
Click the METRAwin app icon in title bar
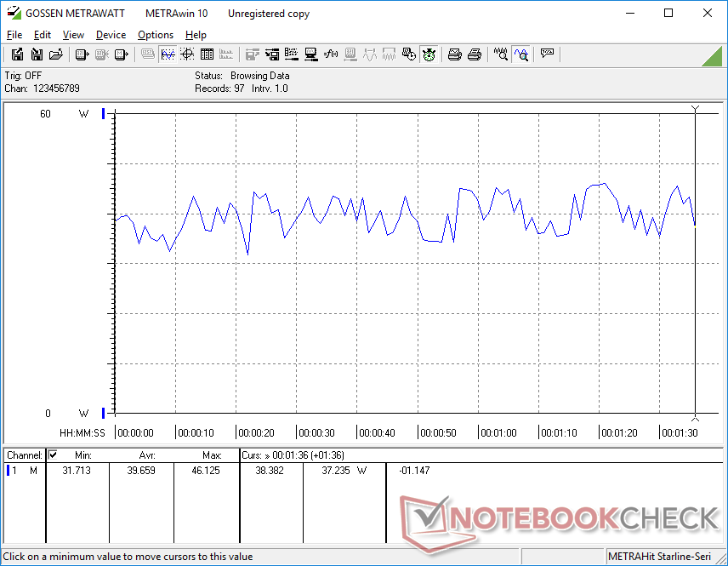pyautogui.click(x=14, y=13)
